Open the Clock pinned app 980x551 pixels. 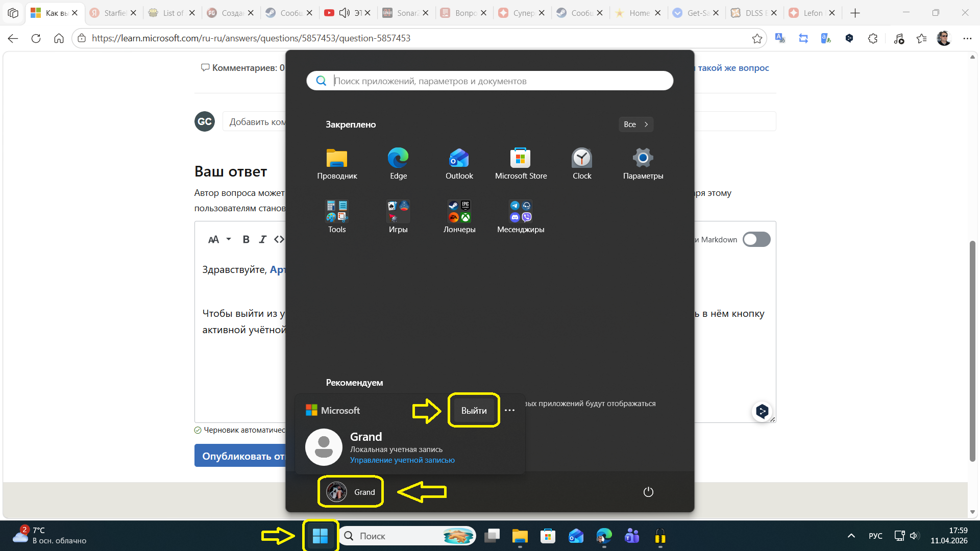click(x=582, y=164)
